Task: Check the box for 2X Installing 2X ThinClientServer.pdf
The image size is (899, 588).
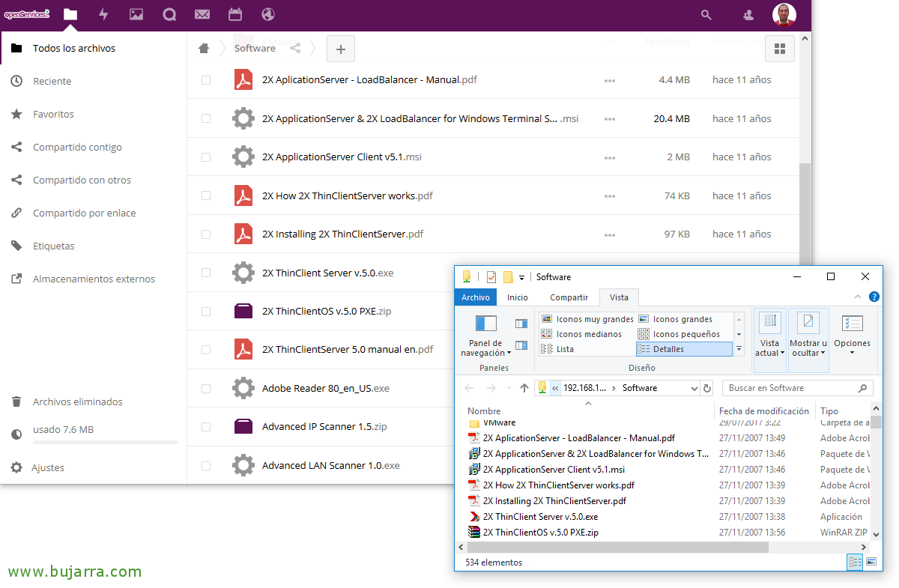Action: point(206,234)
